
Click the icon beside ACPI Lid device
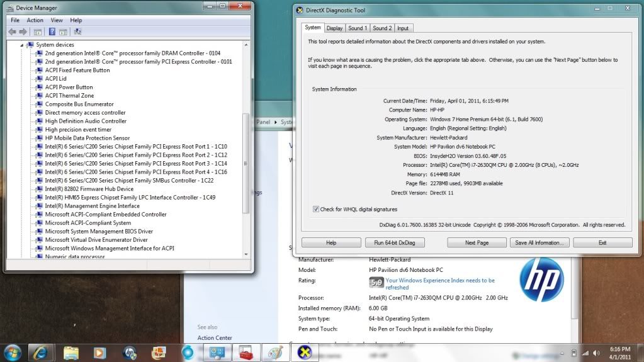coord(40,79)
